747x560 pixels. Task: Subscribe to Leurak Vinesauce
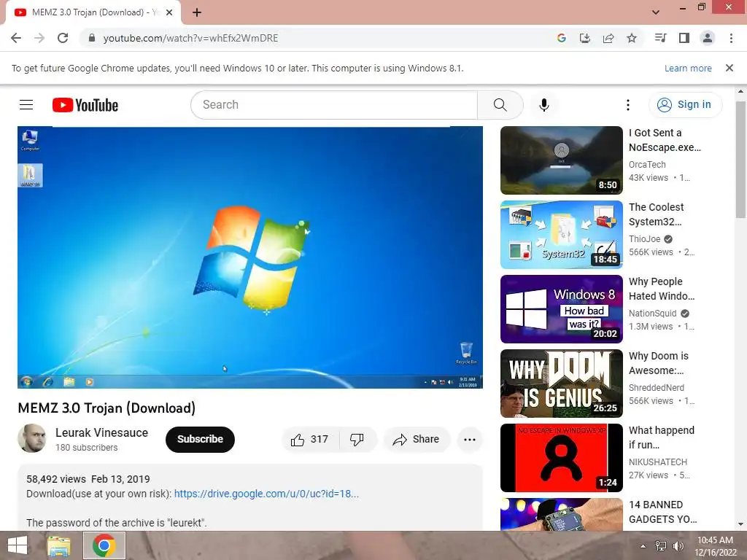(200, 439)
